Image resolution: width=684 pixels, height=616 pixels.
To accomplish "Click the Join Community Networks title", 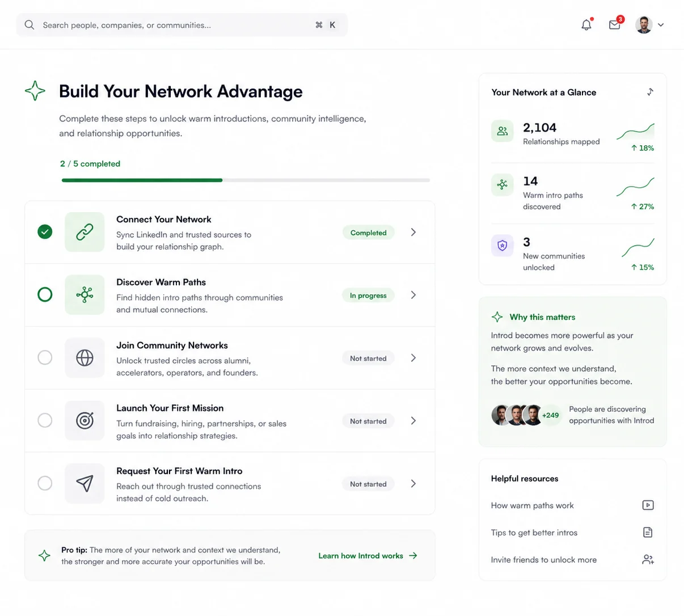I will [x=172, y=345].
